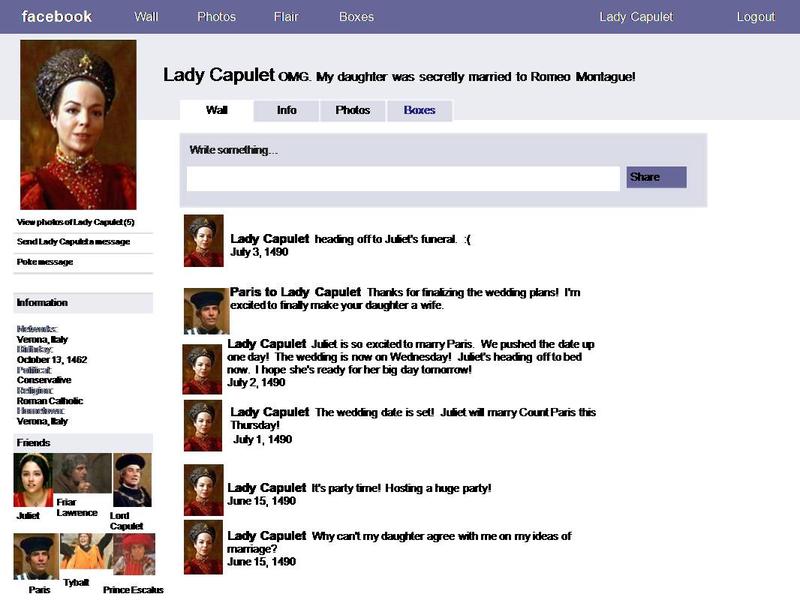The image size is (800, 600).
Task: Click Juliet's friend thumbnail photo
Action: (33, 480)
